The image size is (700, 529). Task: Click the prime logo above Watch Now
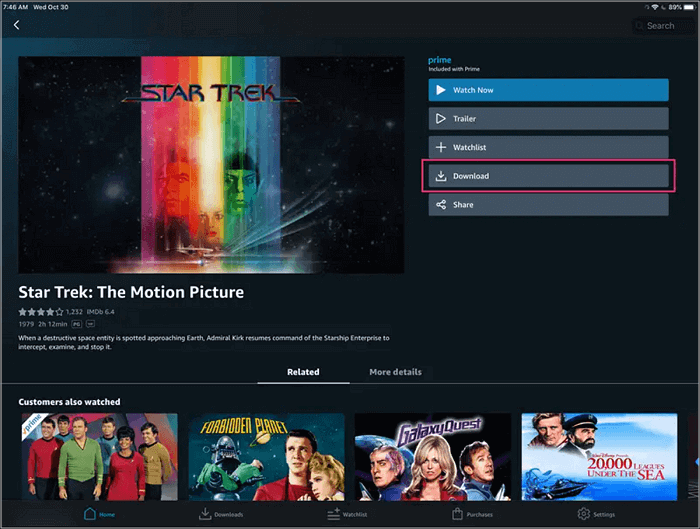[440, 60]
